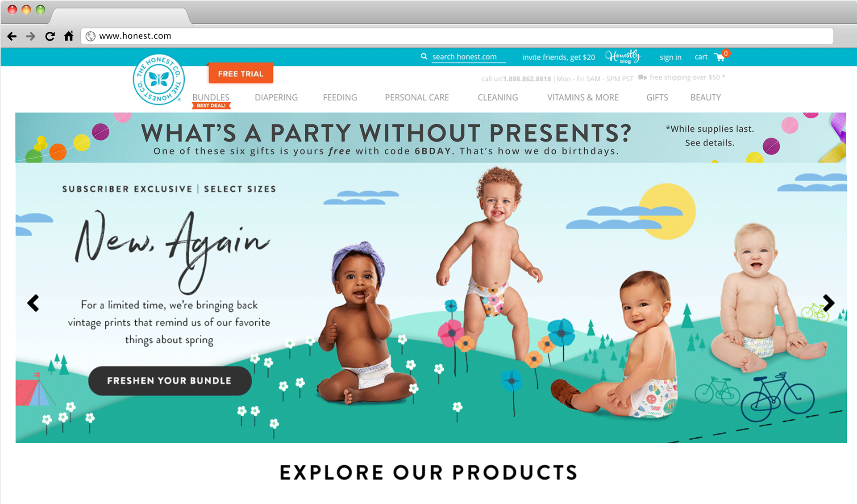The image size is (857, 504).
Task: Click the search magnifier icon
Action: [424, 56]
